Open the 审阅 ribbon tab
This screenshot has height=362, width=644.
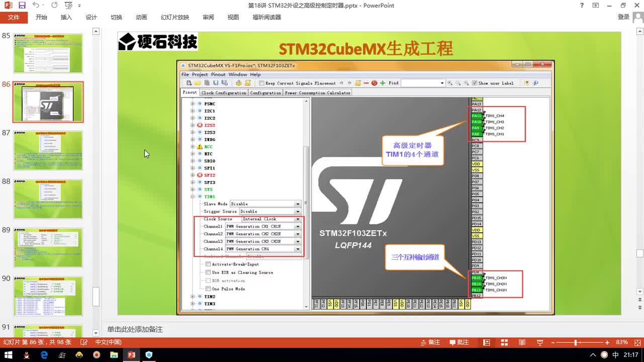[x=208, y=17]
